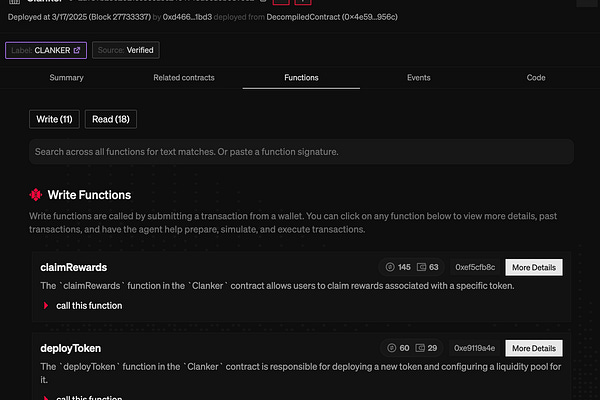
Task: Copy claimRewards selector 0xef5cfb8c
Action: point(475,267)
